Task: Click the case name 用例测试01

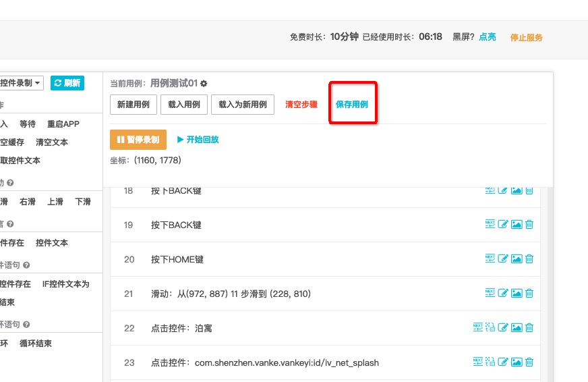Action: (x=174, y=83)
